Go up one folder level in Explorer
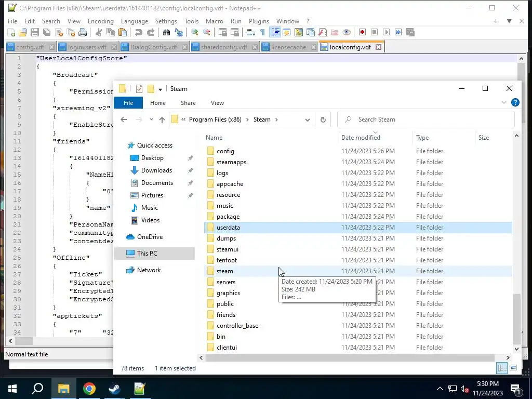This screenshot has height=399, width=532. pyautogui.click(x=162, y=119)
